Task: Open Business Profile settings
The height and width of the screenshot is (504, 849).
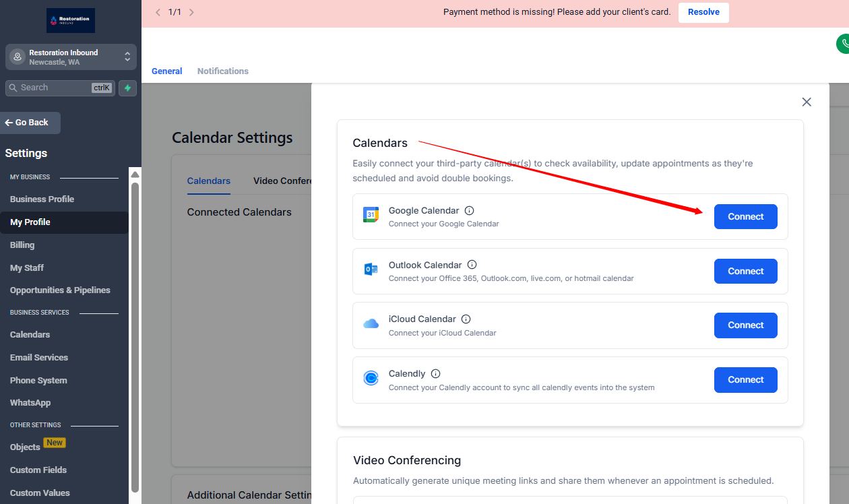Action: 42,199
